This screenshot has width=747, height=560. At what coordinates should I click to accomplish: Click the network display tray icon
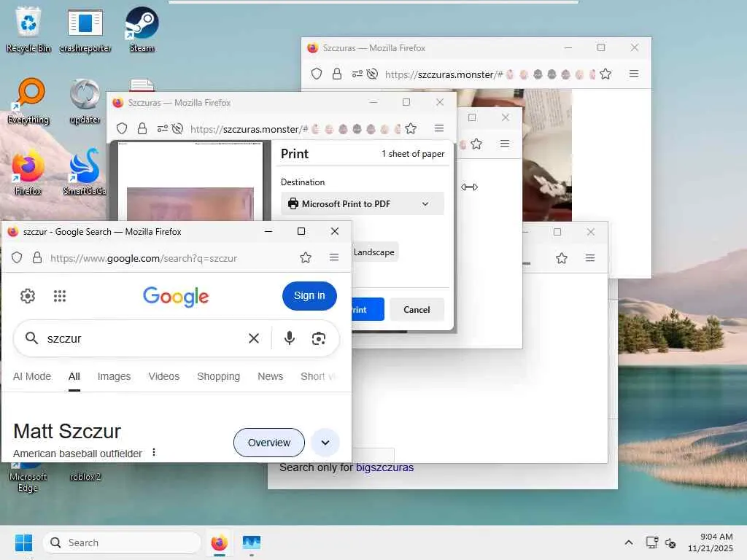tap(651, 542)
